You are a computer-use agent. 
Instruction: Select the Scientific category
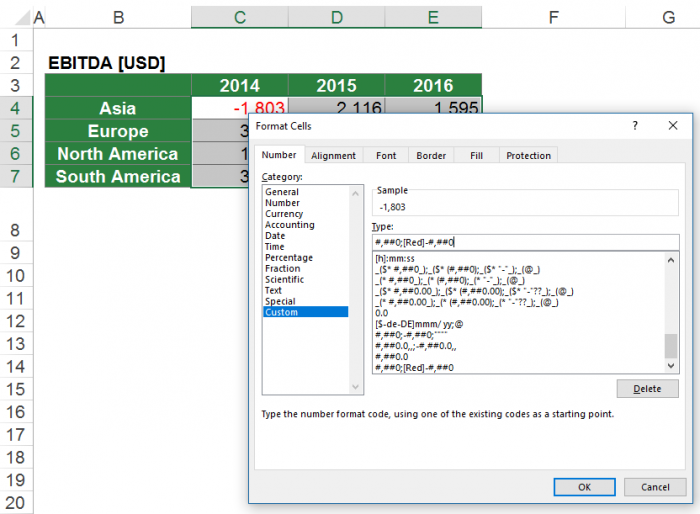coord(285,280)
